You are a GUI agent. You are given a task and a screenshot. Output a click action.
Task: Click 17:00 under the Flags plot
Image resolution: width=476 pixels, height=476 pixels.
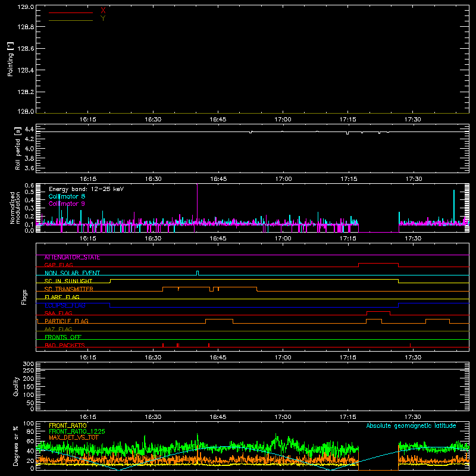(x=283, y=358)
